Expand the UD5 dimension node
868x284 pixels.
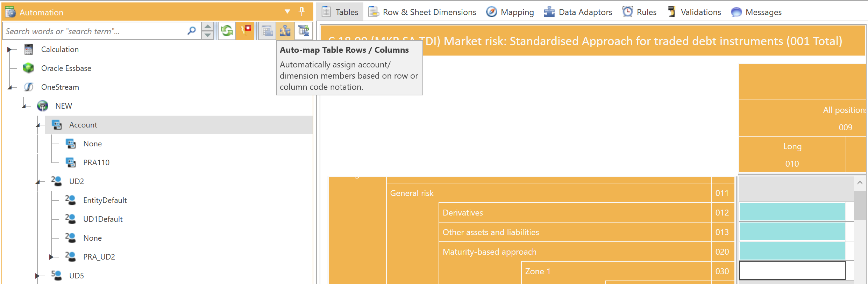click(x=37, y=276)
